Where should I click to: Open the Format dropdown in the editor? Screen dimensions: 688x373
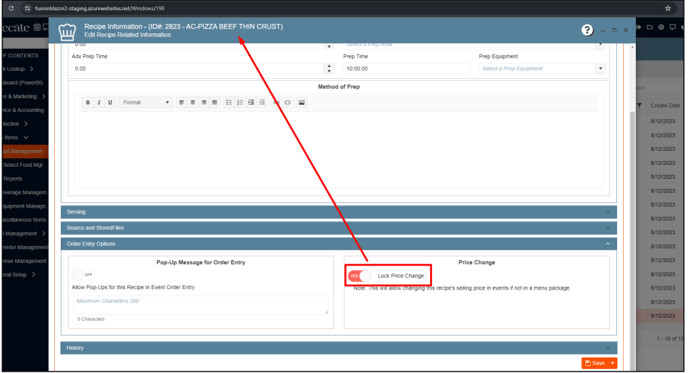tap(146, 102)
